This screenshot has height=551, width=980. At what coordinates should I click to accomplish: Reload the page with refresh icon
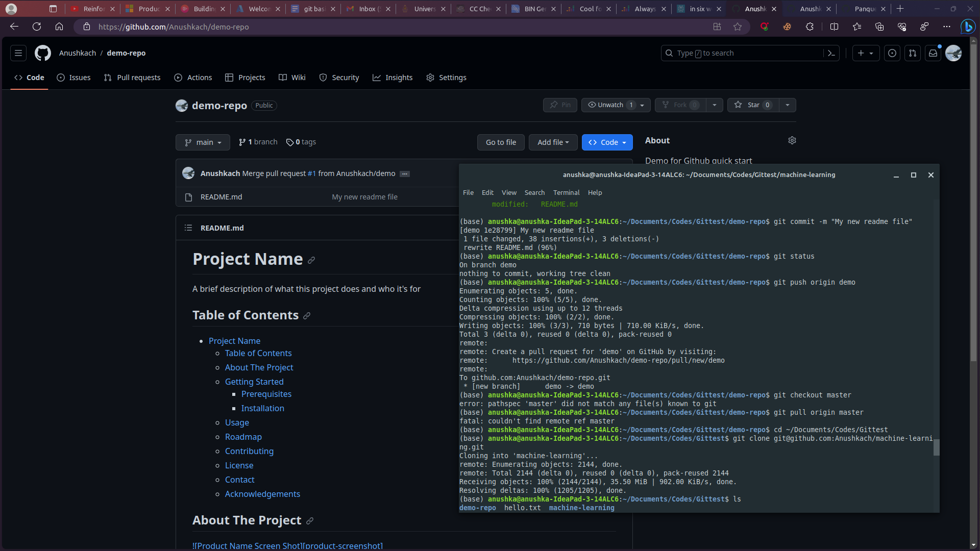click(37, 27)
